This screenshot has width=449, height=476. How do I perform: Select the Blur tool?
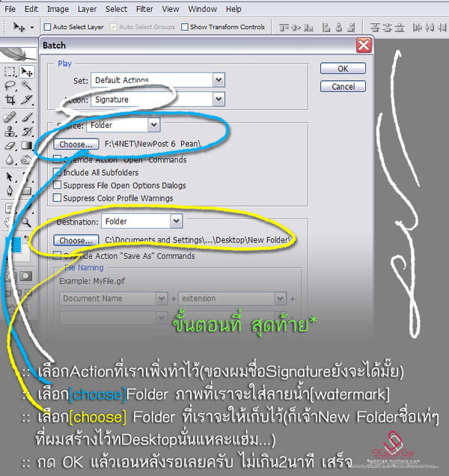point(10,159)
